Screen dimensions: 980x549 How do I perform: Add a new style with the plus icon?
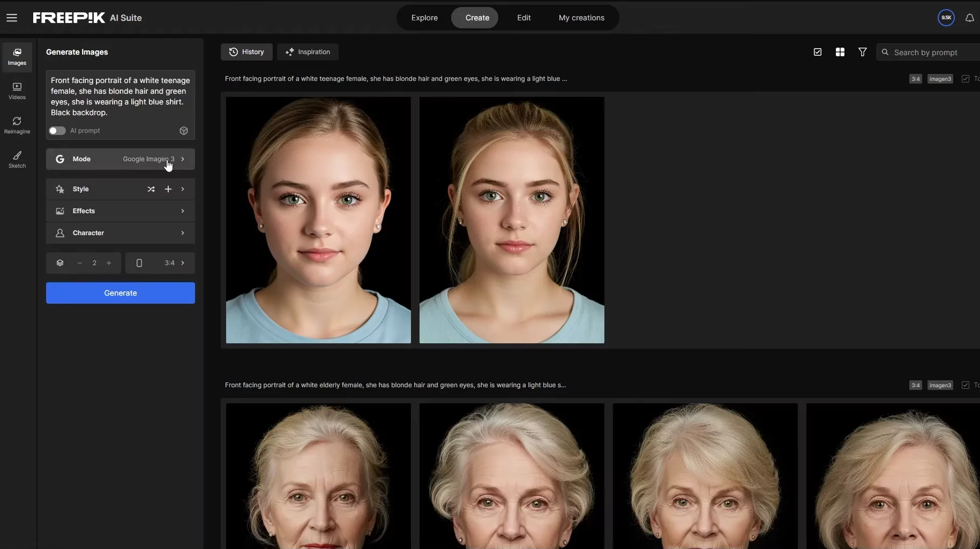[x=168, y=189]
